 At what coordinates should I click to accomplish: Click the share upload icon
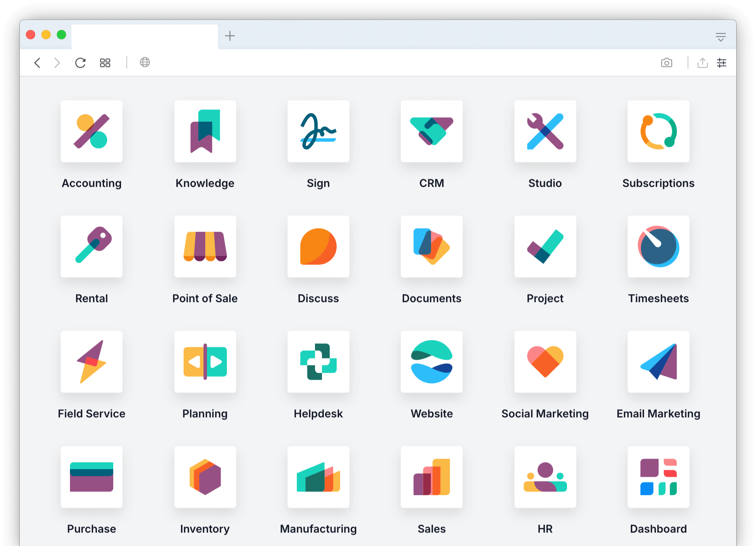[x=702, y=63]
